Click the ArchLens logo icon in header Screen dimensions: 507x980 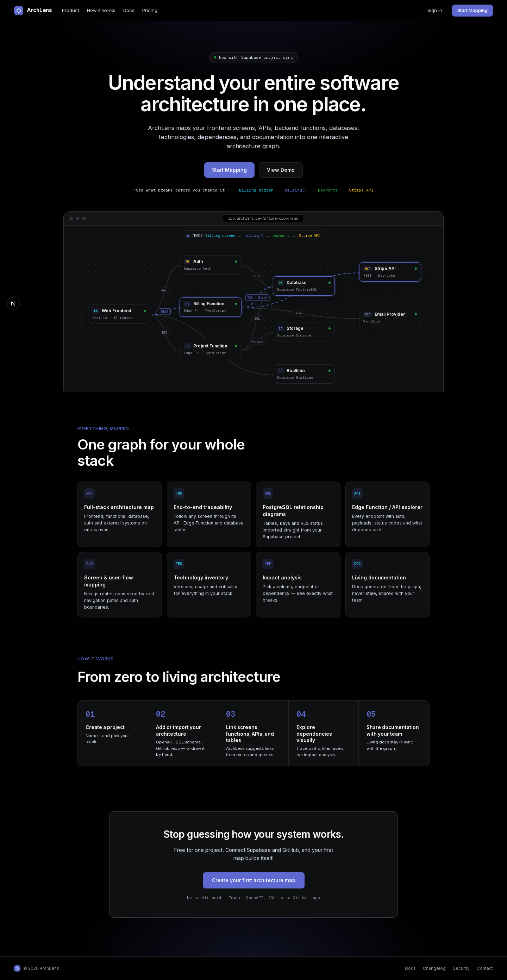(x=19, y=10)
